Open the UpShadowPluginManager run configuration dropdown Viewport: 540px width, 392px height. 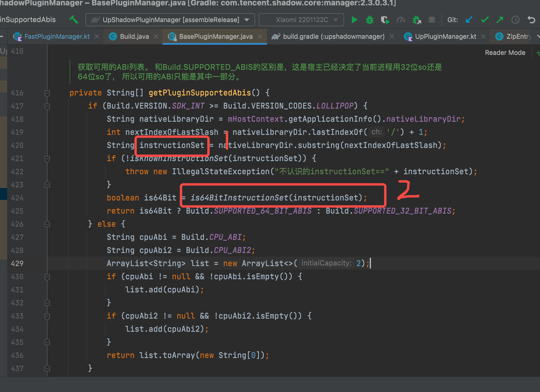tap(170, 20)
